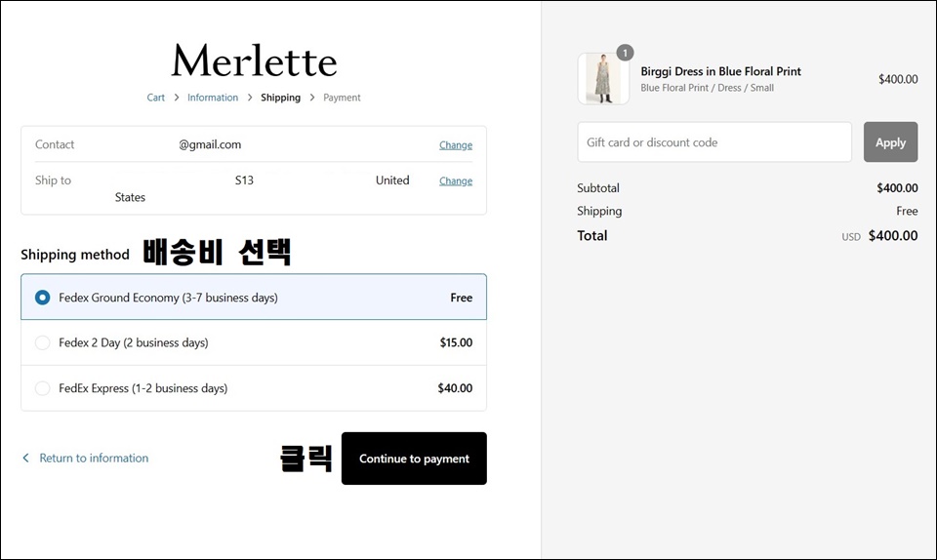Viewport: 937px width, 560px height.
Task: Click the Free price on Fedex Ground Economy
Action: click(x=462, y=298)
